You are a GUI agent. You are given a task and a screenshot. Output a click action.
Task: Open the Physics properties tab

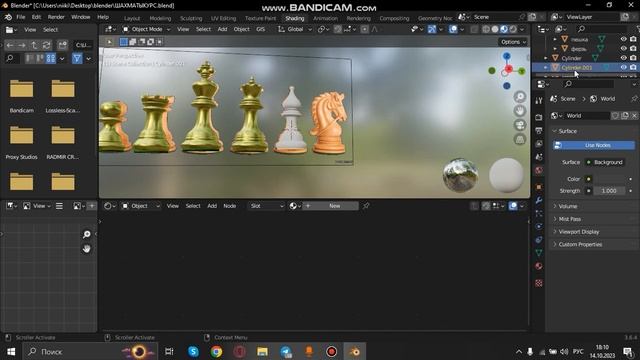pyautogui.click(x=539, y=226)
